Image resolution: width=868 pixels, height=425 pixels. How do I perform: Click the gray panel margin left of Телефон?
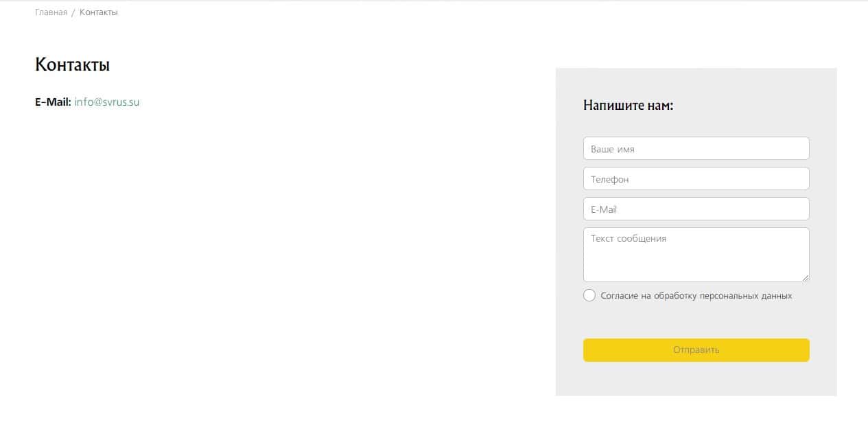[569, 179]
